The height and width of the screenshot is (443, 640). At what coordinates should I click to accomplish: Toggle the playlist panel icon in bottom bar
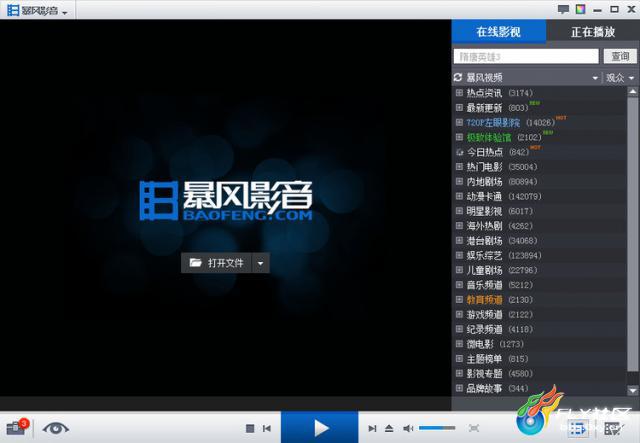578,429
